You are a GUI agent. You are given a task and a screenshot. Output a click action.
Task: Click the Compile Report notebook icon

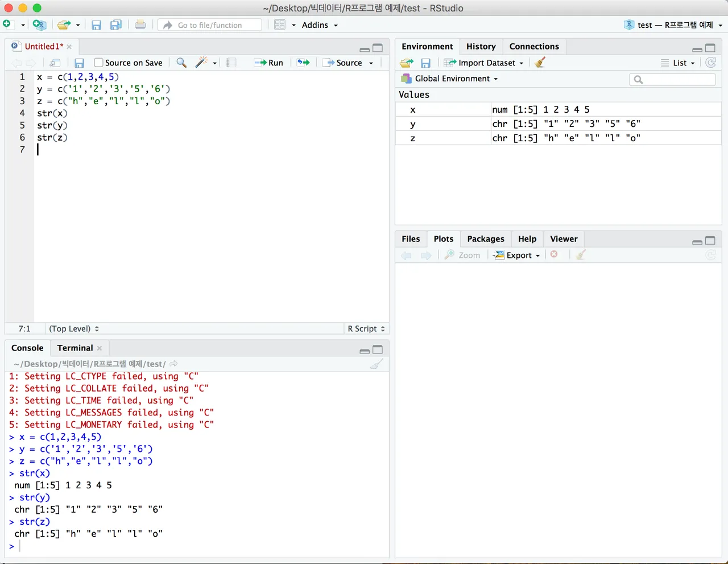(231, 63)
